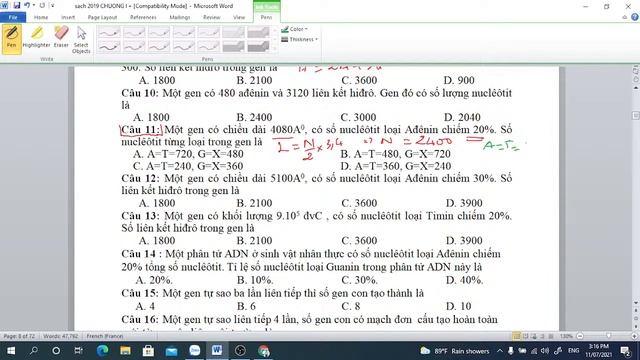Screen dimensions: 640x360
Task: Open Microsoft Store from taskbar
Action: (x=148, y=351)
